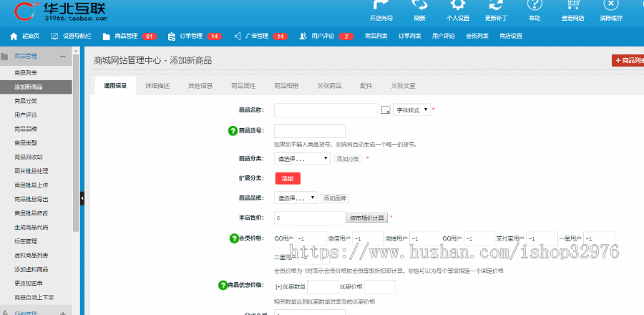Image resolution: width=644 pixels, height=315 pixels.
Task: Focus the 支付宝用户 price field
Action: [542, 238]
